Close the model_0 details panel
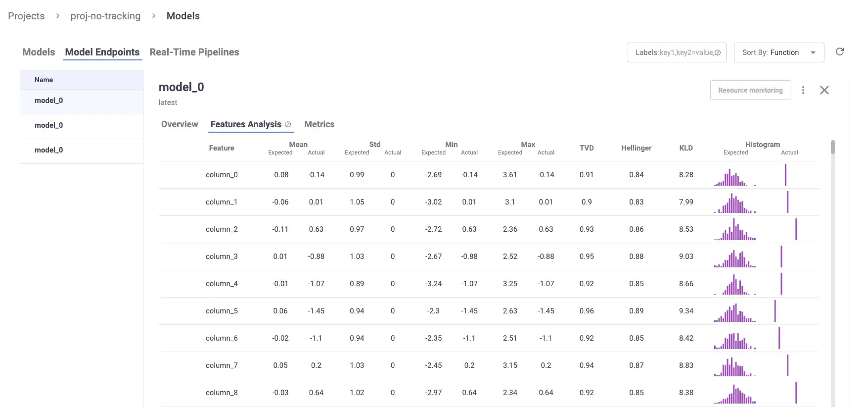This screenshot has height=407, width=868. (824, 90)
